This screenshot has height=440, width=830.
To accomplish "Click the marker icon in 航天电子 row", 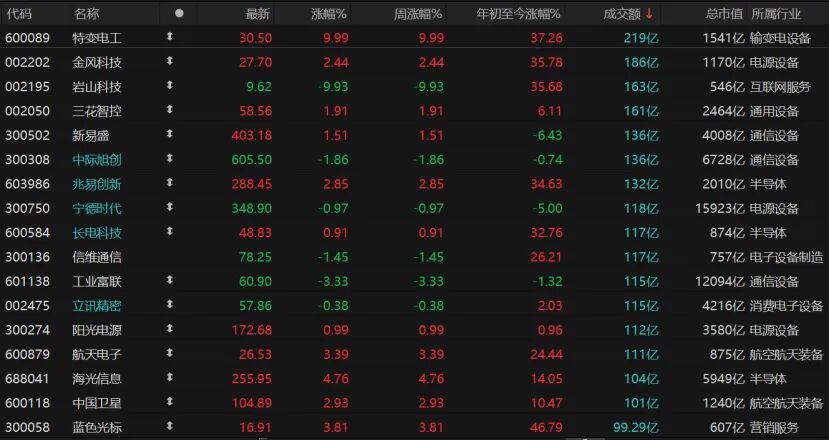I will point(169,353).
